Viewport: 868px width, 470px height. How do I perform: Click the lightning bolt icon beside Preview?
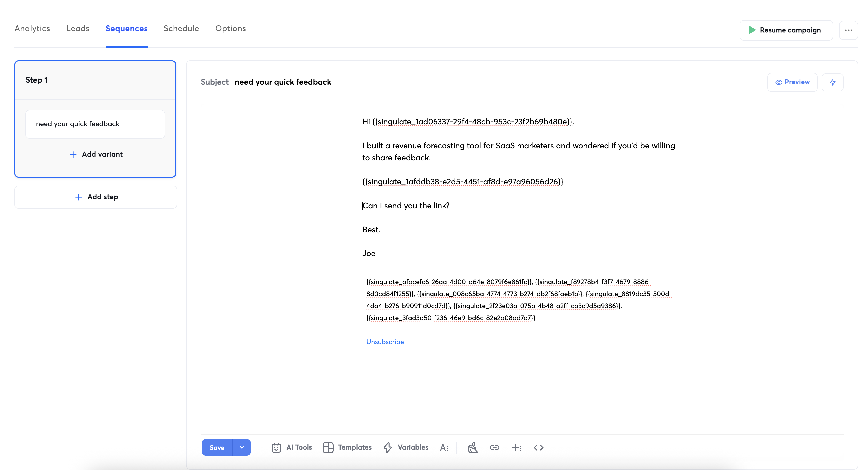point(832,82)
